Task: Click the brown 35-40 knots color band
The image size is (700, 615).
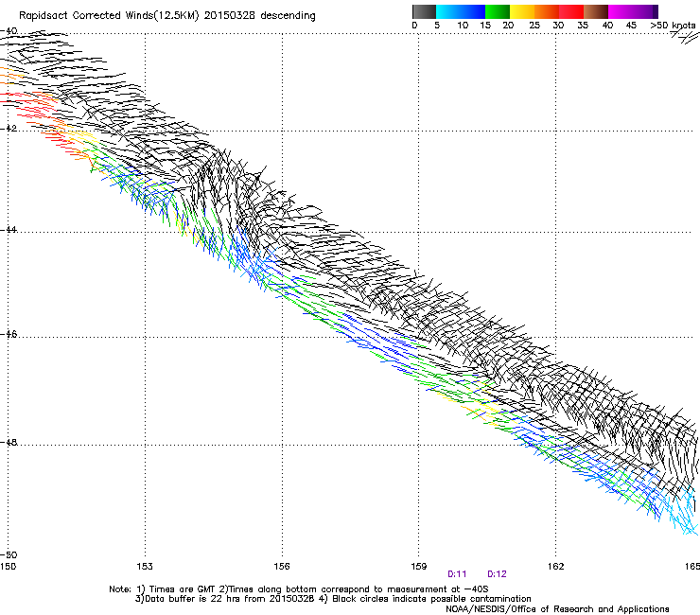Action: (596, 11)
